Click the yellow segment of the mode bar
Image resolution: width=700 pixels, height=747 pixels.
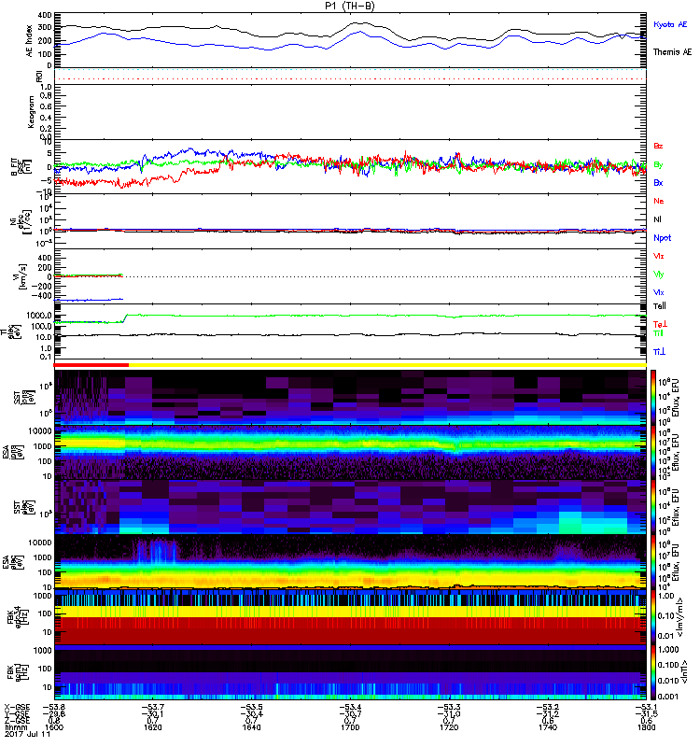[387, 365]
